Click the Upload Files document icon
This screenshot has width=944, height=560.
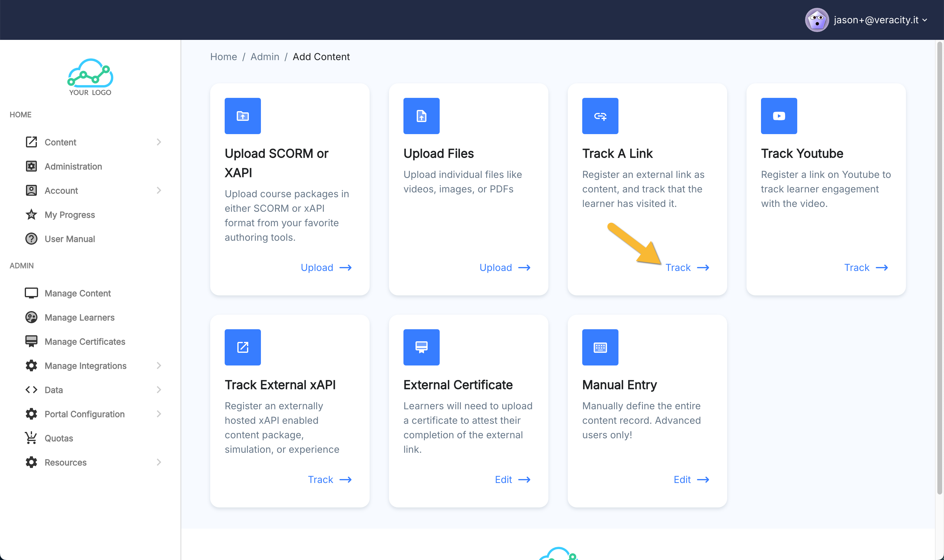421,116
